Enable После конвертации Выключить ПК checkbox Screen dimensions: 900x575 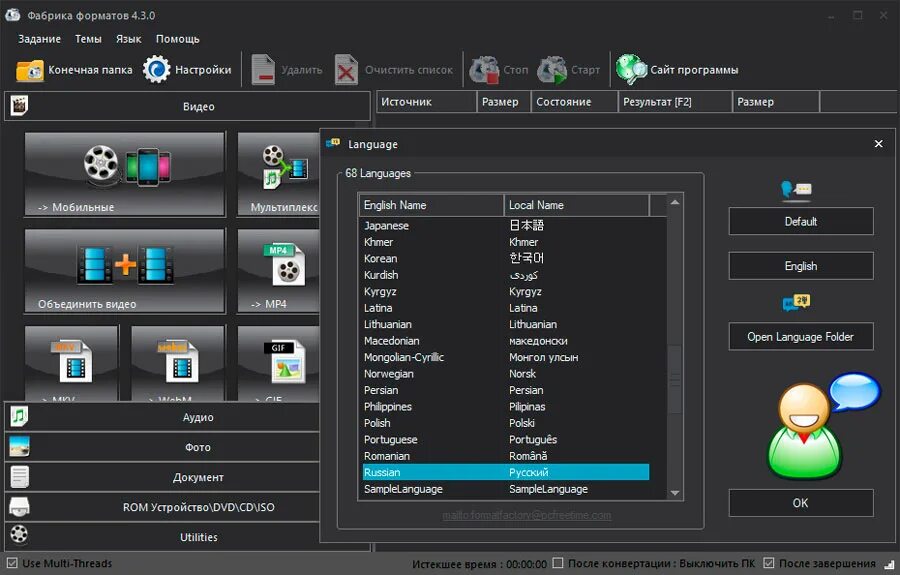click(x=557, y=563)
